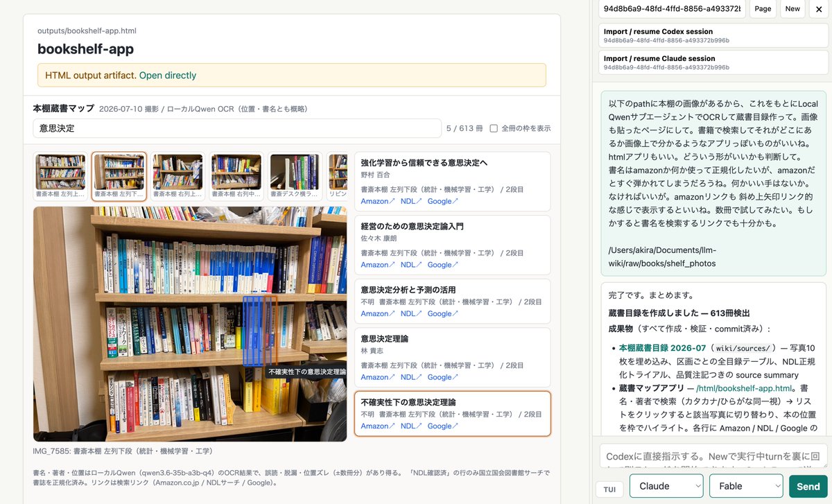Select the 意思決定理論 result title
832x504 pixels.
[x=384, y=339]
